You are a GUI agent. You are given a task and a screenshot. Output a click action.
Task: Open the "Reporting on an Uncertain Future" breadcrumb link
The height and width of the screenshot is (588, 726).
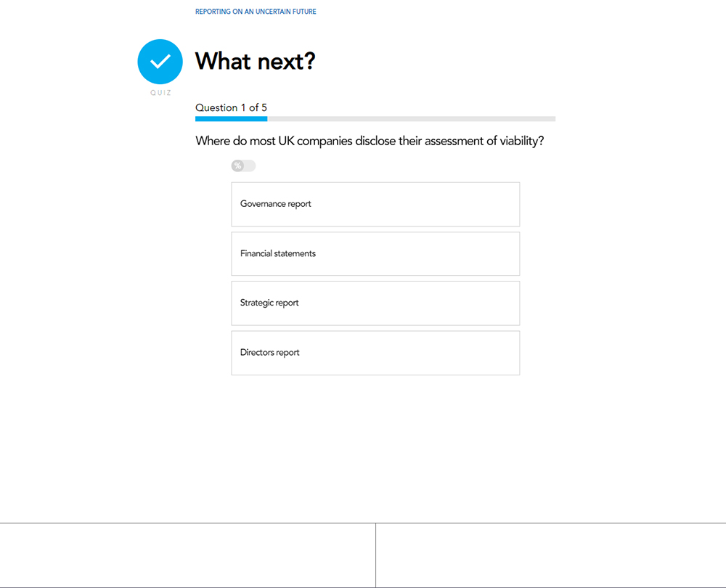coord(256,12)
